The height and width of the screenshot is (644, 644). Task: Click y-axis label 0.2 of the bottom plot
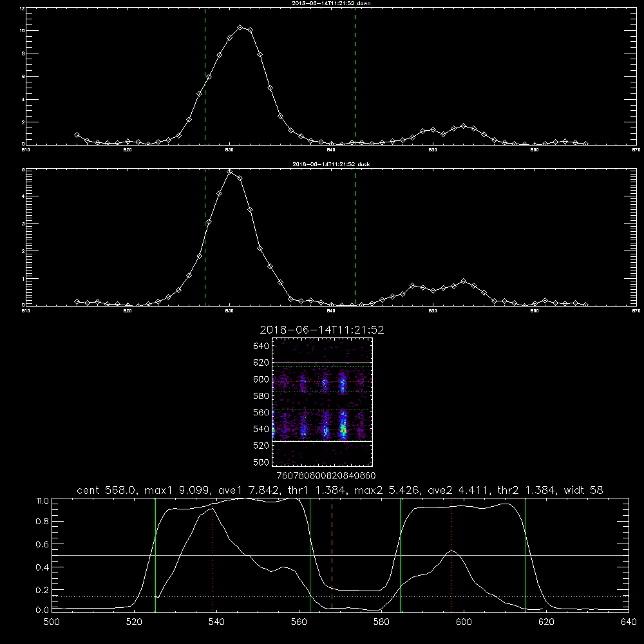point(43,590)
